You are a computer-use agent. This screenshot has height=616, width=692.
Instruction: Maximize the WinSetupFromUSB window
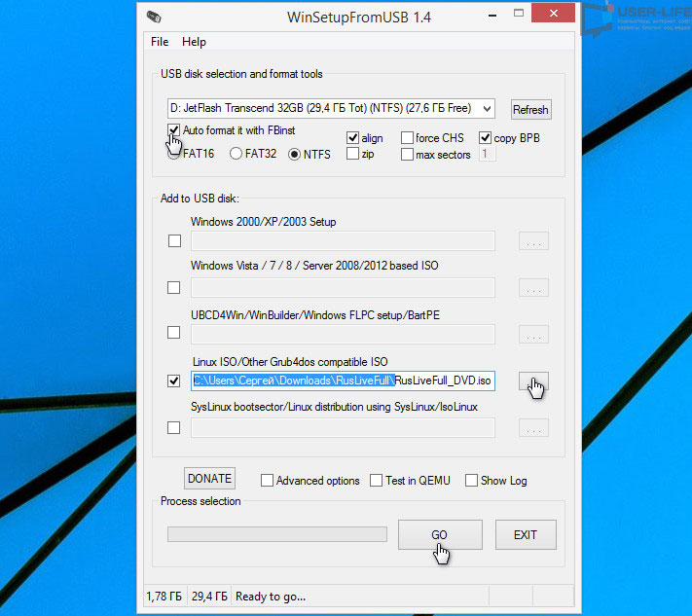[x=519, y=14]
